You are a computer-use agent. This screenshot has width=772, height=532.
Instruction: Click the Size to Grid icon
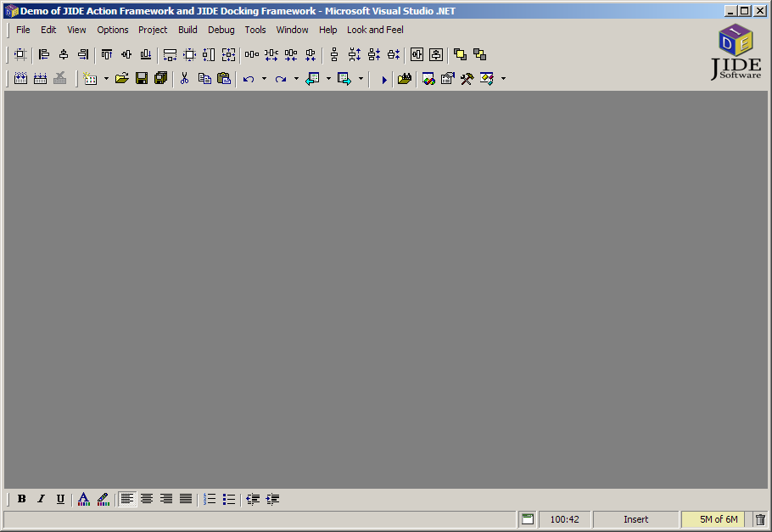(x=189, y=54)
